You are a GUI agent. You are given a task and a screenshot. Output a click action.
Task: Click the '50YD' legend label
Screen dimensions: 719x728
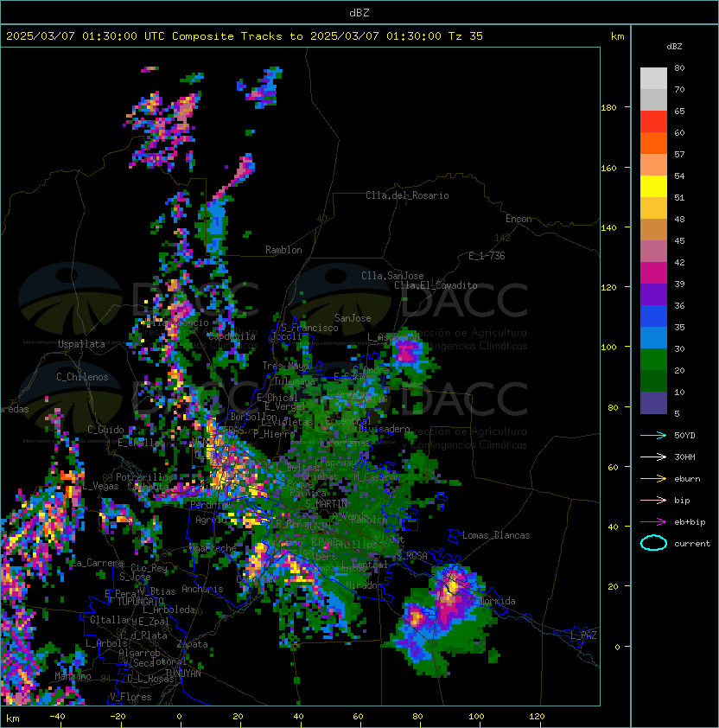coord(684,436)
